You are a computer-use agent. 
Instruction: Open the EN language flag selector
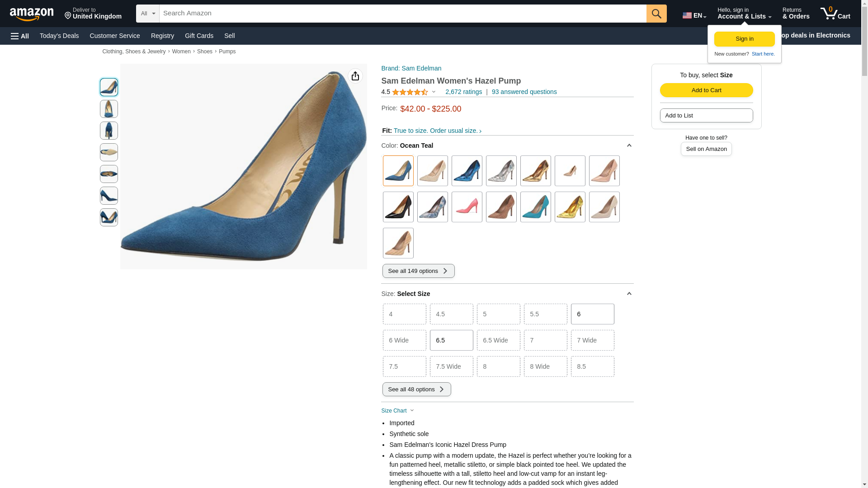click(694, 15)
